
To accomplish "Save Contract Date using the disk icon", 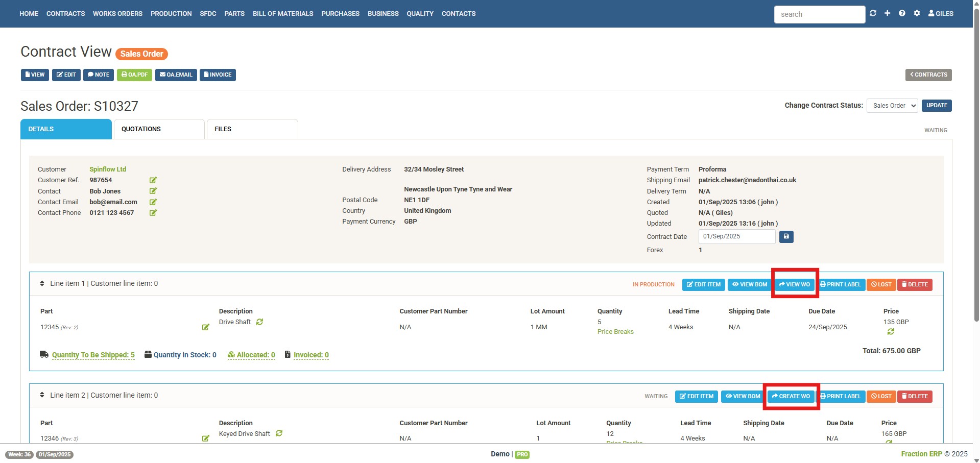I will [x=786, y=236].
